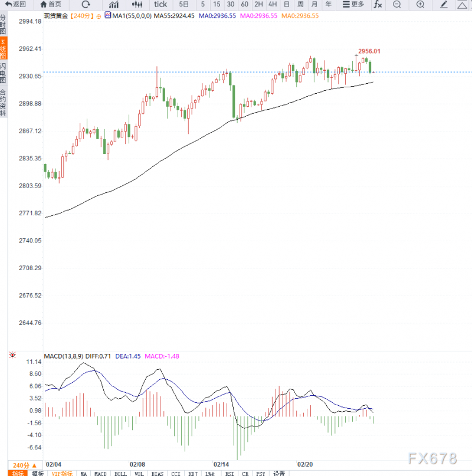Click the 现货黄金 instrument name

pos(56,16)
